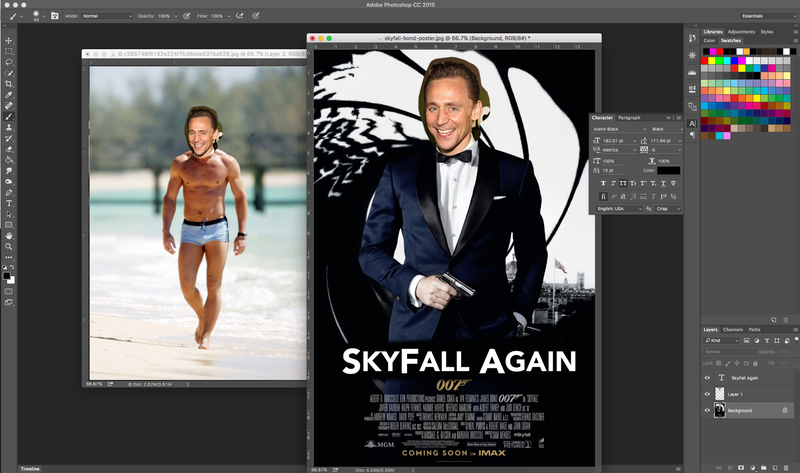Switch to the Adjustments tab
Viewport: 800px width, 473px height.
[x=741, y=32]
